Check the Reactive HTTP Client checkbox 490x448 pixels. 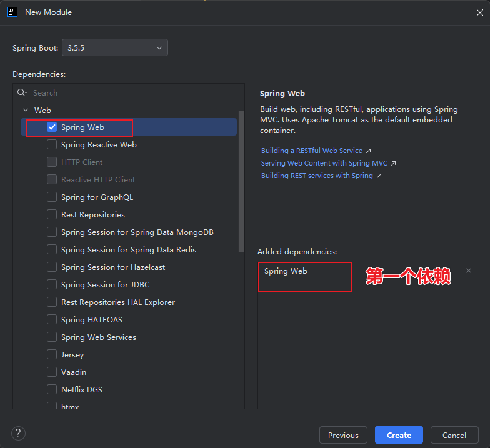tap(52, 180)
